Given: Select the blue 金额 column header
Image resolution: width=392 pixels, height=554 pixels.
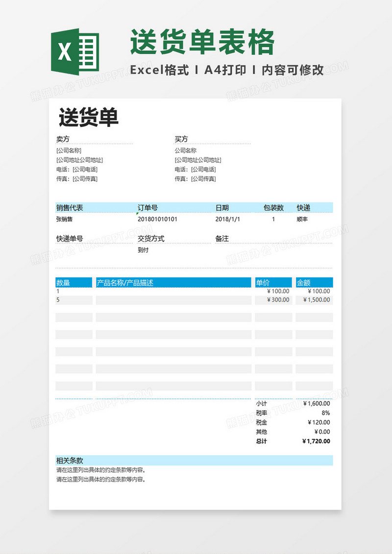Looking at the screenshot, I should [x=314, y=283].
